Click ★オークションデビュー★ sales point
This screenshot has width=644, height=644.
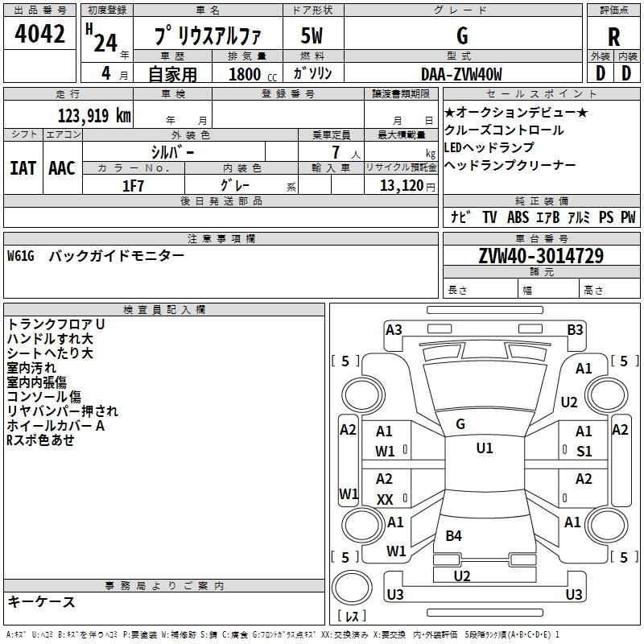(516, 113)
